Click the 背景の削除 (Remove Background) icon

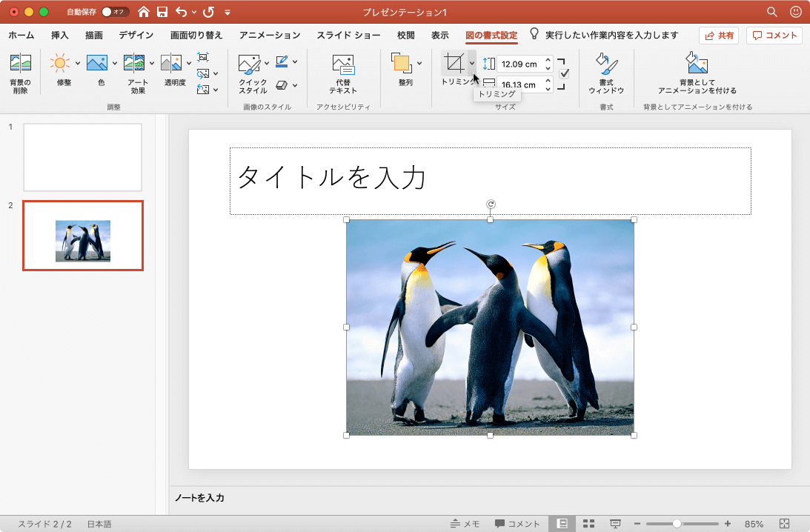point(20,65)
